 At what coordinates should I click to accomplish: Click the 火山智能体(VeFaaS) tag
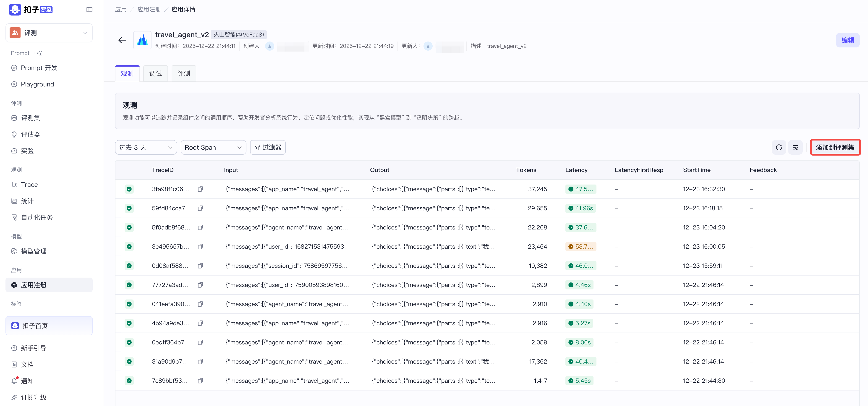[239, 35]
